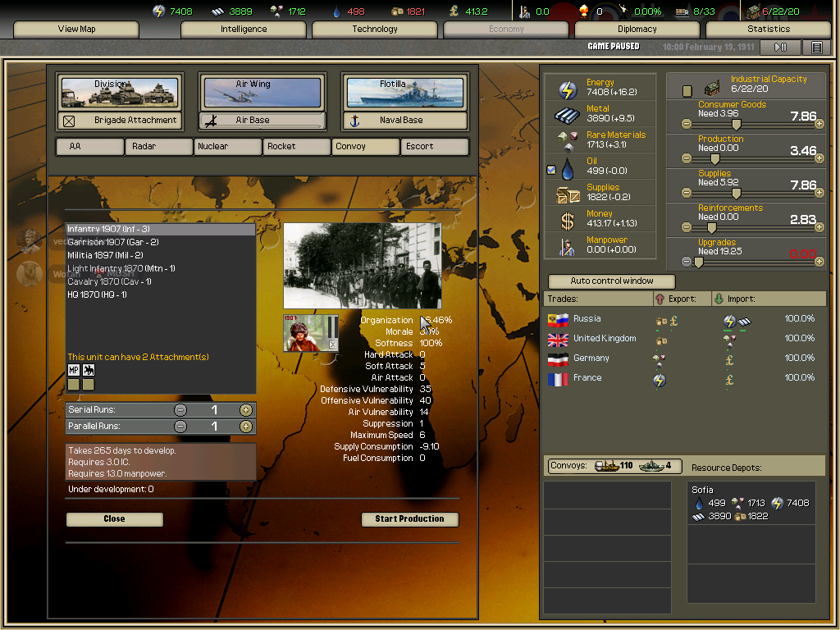Click the Export red arrow icon
The width and height of the screenshot is (840, 630).
pyautogui.click(x=660, y=299)
